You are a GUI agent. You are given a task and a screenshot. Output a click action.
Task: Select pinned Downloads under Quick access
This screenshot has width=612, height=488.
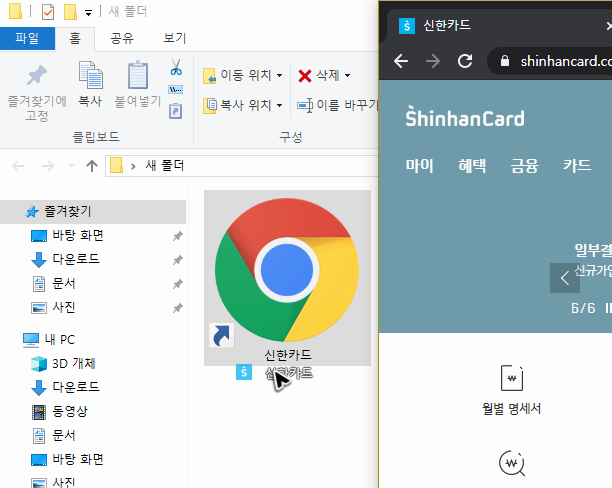(x=76, y=259)
